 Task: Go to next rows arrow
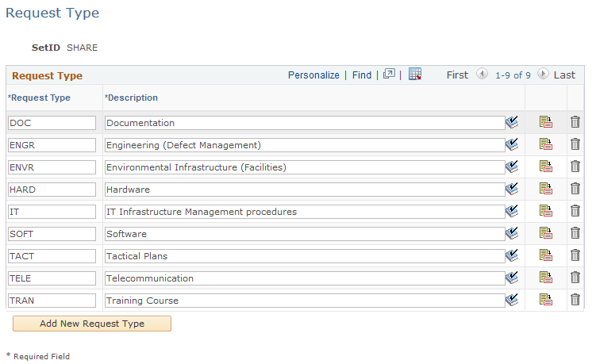tap(543, 75)
